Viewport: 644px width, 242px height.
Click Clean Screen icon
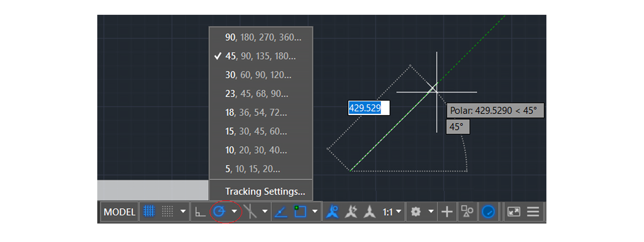(514, 212)
